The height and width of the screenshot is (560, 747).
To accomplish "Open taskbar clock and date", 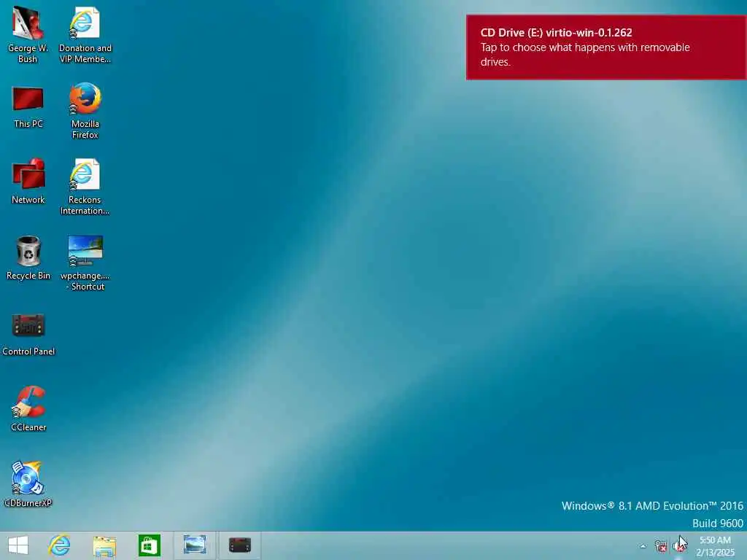I will coord(715,546).
